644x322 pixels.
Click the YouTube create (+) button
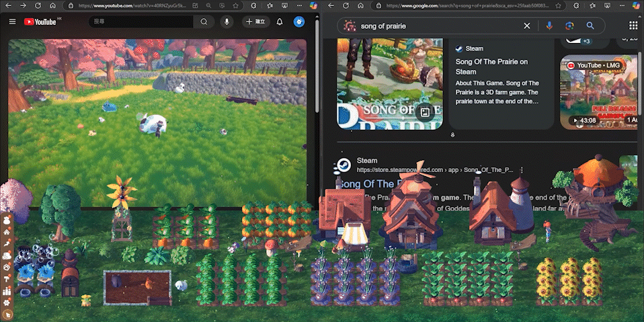(256, 22)
